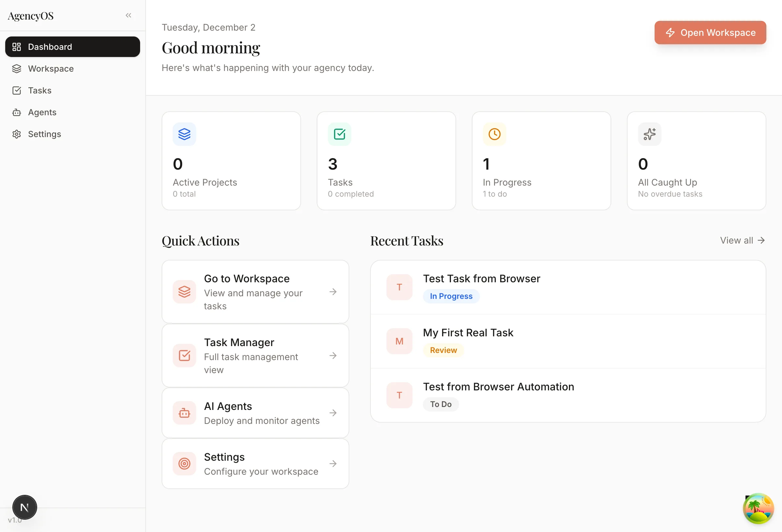Open Agents via the robot icon
The height and width of the screenshot is (532, 782).
tap(17, 112)
